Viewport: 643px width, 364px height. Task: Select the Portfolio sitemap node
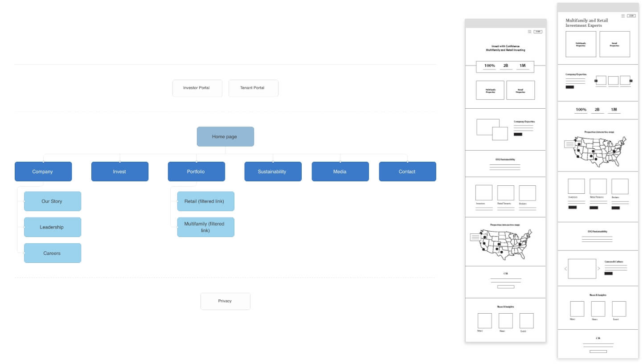tap(196, 172)
